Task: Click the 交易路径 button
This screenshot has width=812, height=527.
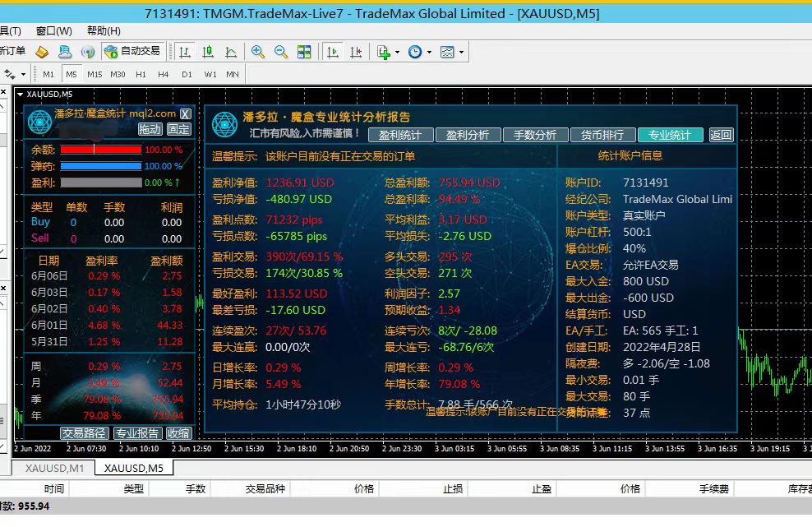Action: tap(85, 433)
